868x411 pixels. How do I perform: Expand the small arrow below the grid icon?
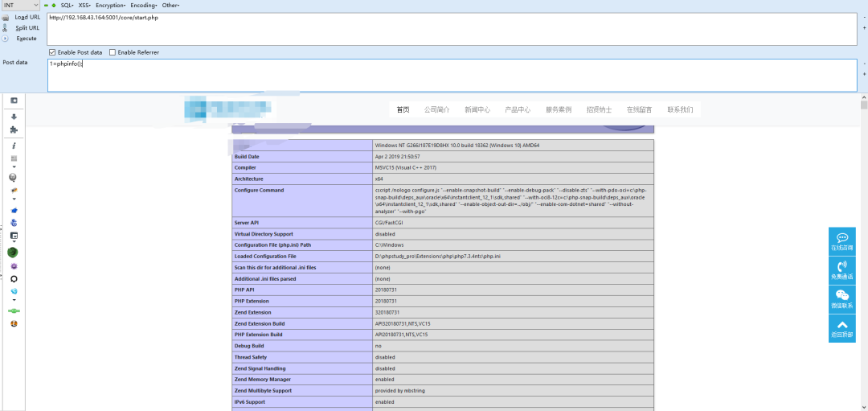[x=14, y=166]
